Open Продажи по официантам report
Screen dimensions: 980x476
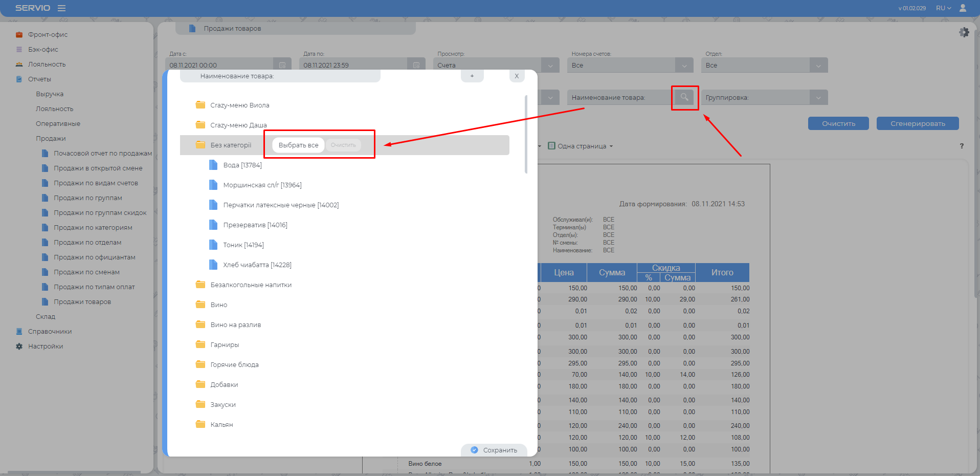(94, 257)
